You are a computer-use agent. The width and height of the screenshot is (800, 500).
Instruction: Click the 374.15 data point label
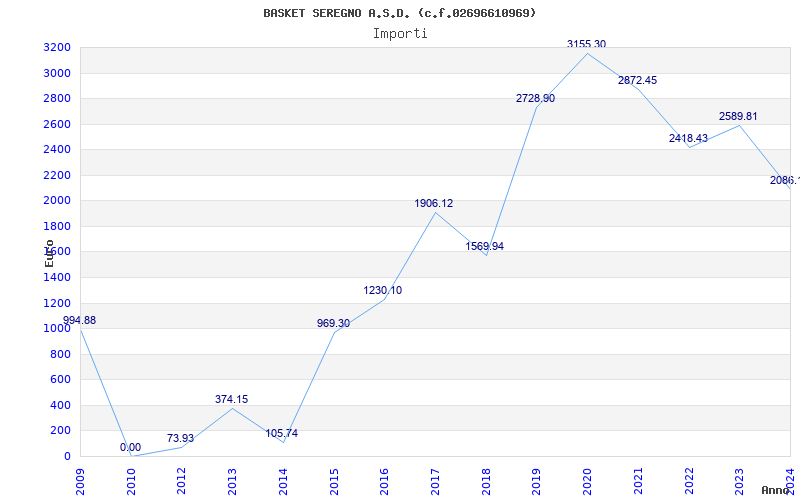(232, 399)
